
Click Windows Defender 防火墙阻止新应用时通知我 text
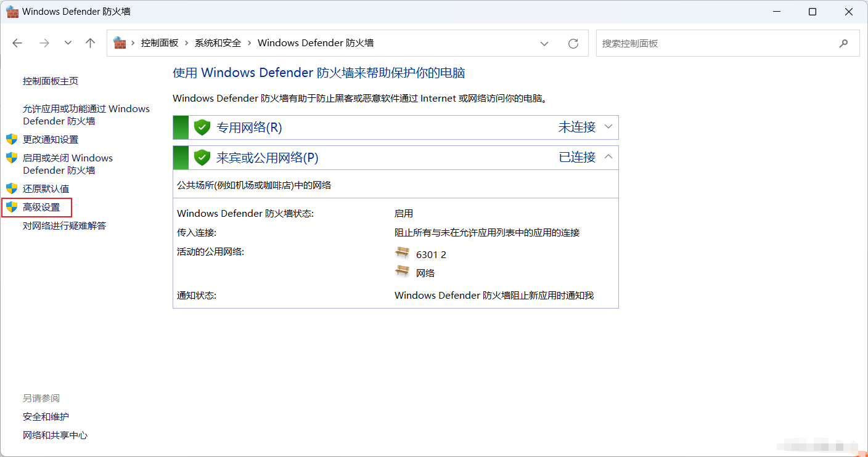494,296
